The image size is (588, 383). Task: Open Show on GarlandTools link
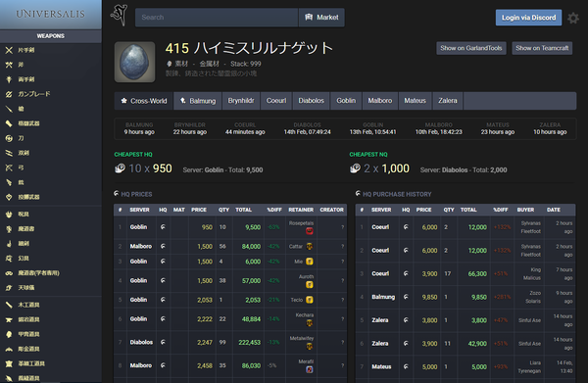pyautogui.click(x=471, y=48)
